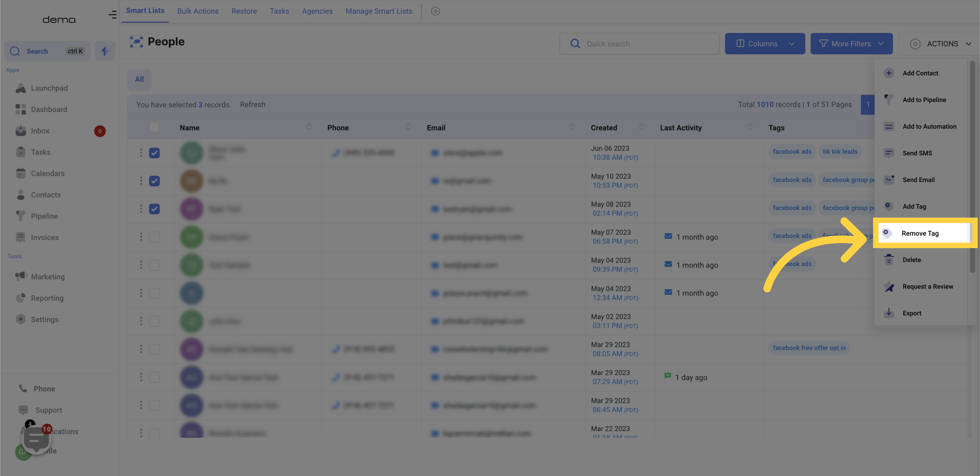Toggle the select-all header checkbox
The image size is (980, 476).
(154, 127)
